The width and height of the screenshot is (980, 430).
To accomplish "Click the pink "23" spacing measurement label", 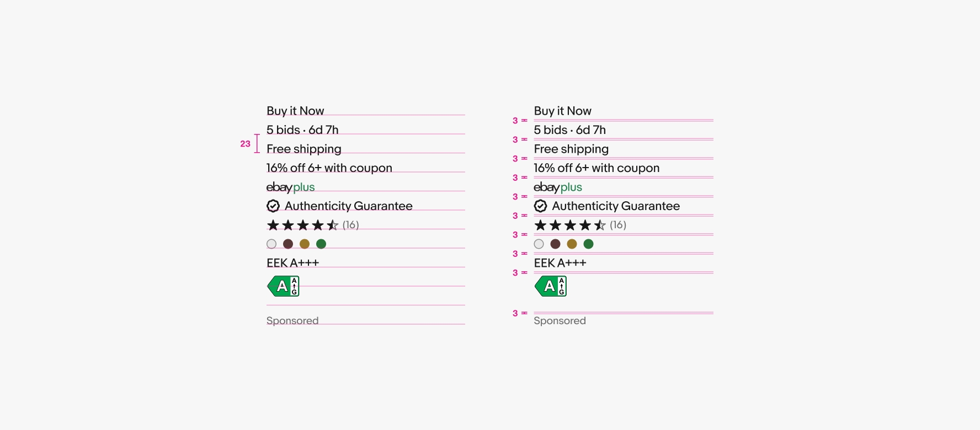I will pos(245,144).
